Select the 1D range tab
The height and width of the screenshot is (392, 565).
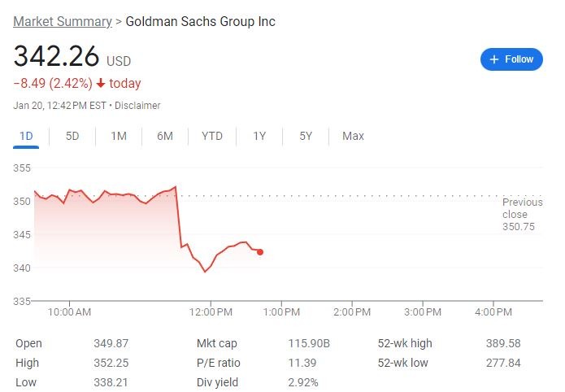(x=26, y=136)
